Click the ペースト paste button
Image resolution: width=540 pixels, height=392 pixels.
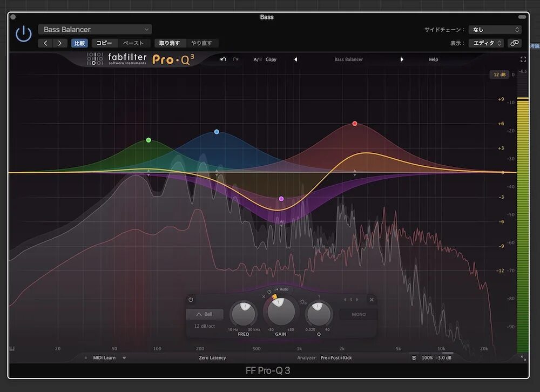pyautogui.click(x=133, y=43)
